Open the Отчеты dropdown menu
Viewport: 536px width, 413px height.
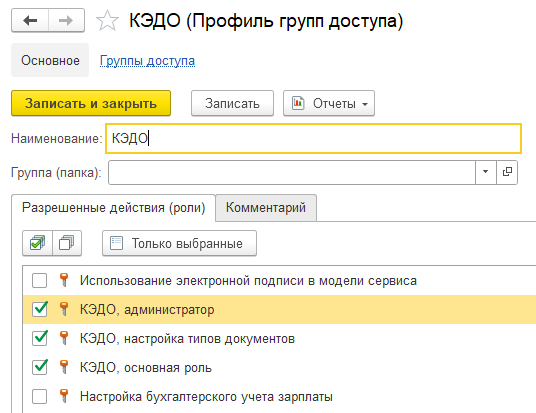[x=329, y=103]
